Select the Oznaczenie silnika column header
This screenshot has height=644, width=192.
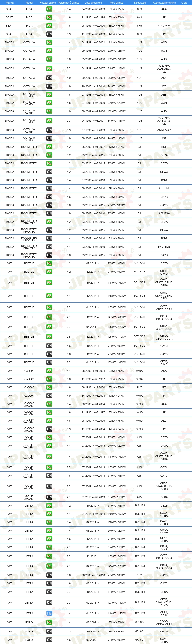(164, 3)
